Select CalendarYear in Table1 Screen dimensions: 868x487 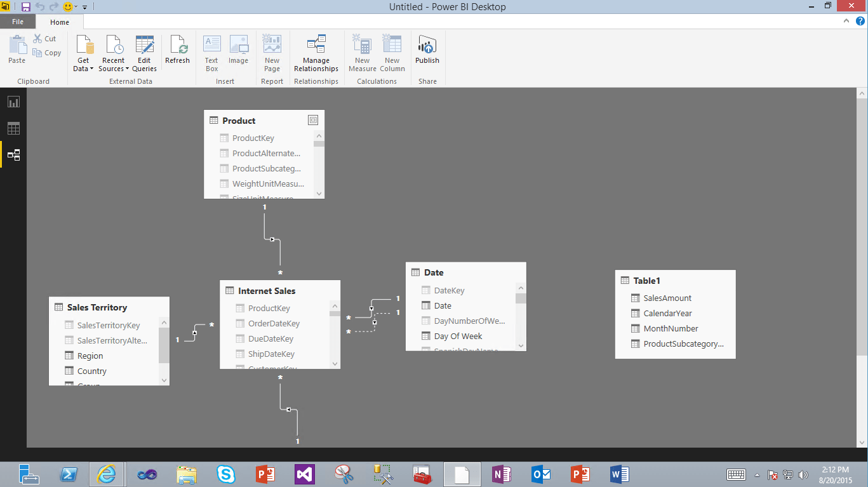[667, 313]
